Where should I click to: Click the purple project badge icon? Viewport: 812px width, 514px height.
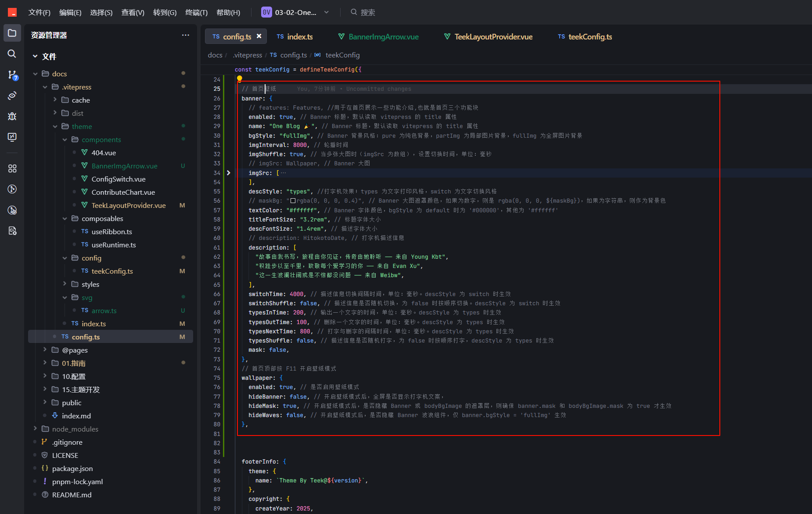[266, 12]
